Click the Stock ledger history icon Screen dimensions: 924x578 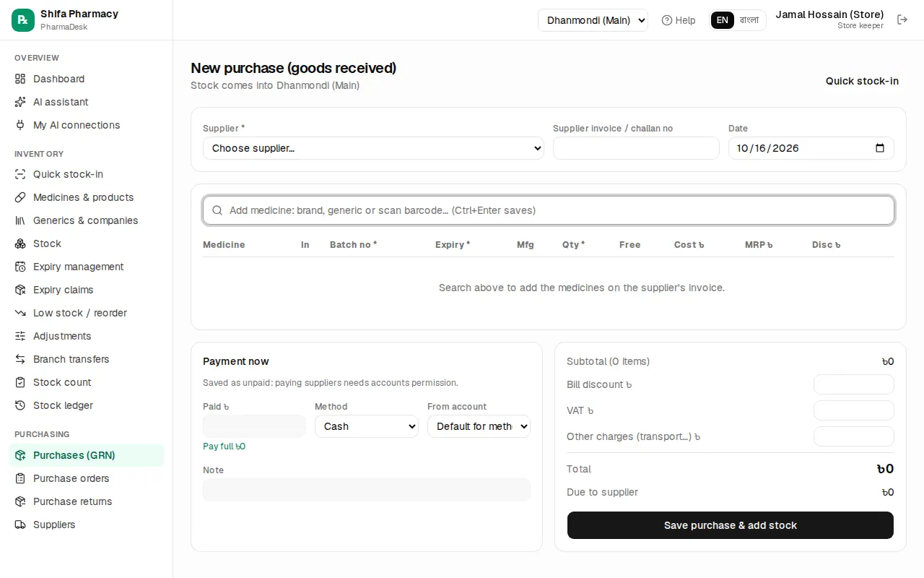[x=20, y=405]
